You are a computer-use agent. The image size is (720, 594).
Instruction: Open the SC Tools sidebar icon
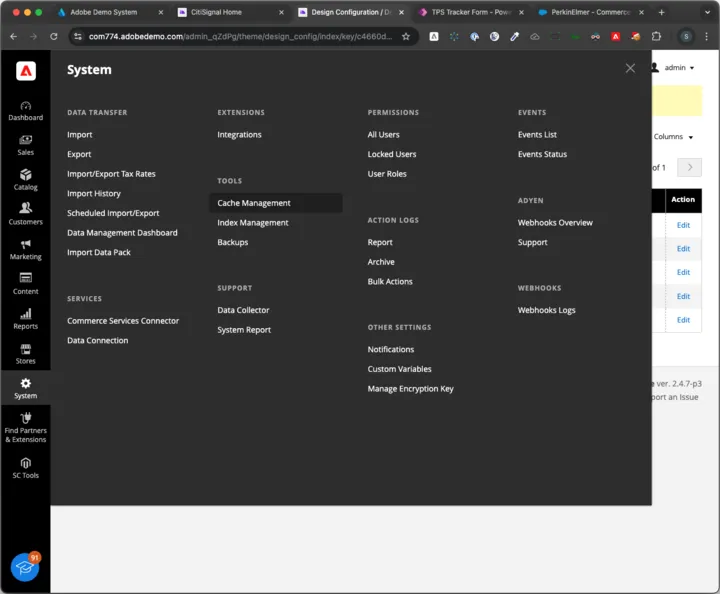click(25, 468)
